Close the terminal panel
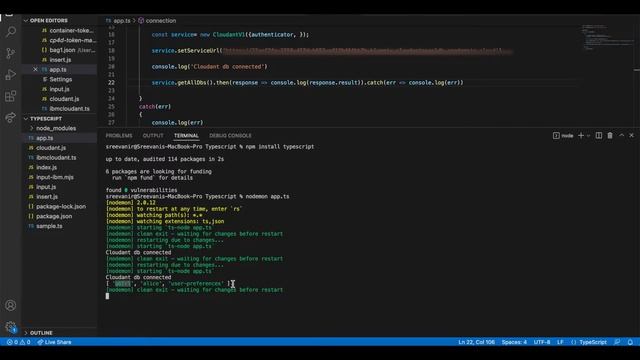Viewport: 640px width, 360px height. (x=631, y=136)
